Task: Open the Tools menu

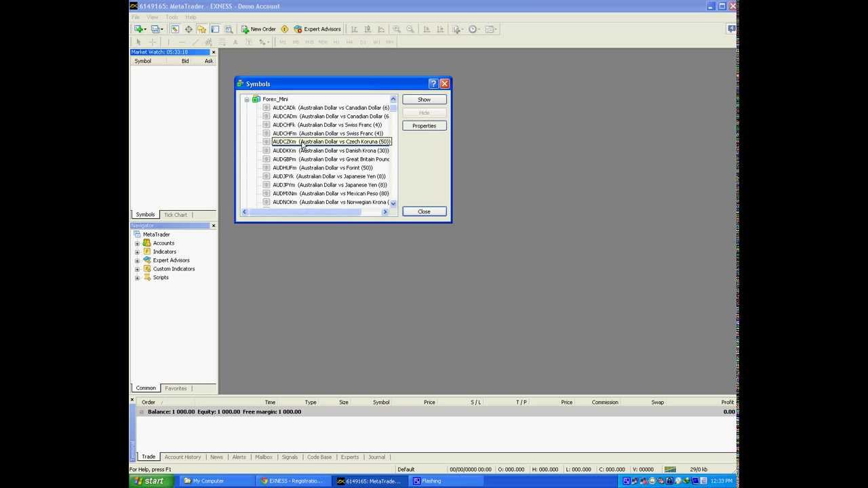Action: pyautogui.click(x=172, y=17)
